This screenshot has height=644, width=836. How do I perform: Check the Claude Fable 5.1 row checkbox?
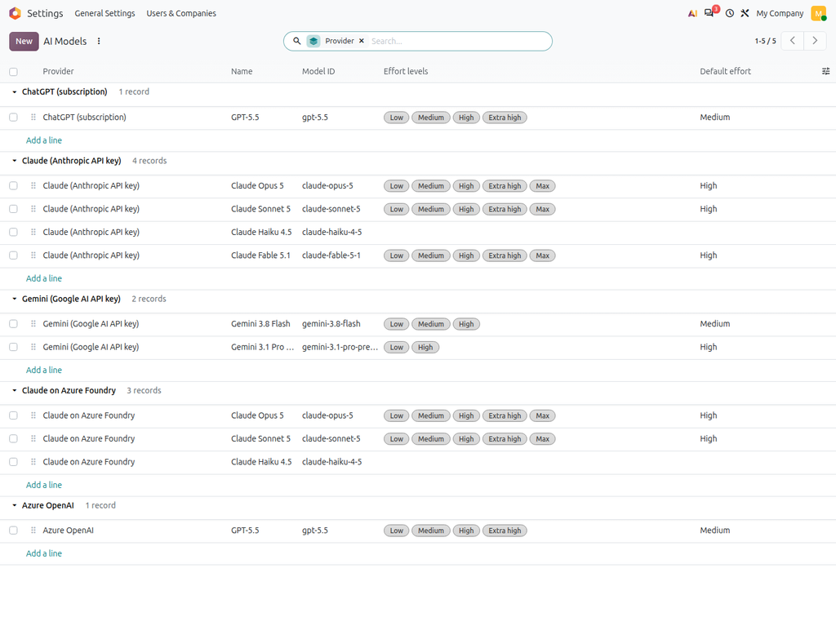pos(13,255)
